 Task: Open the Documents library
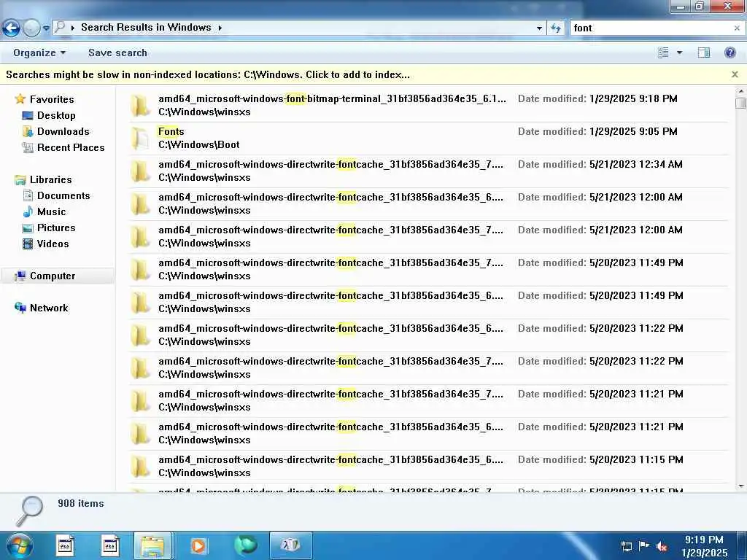click(63, 195)
